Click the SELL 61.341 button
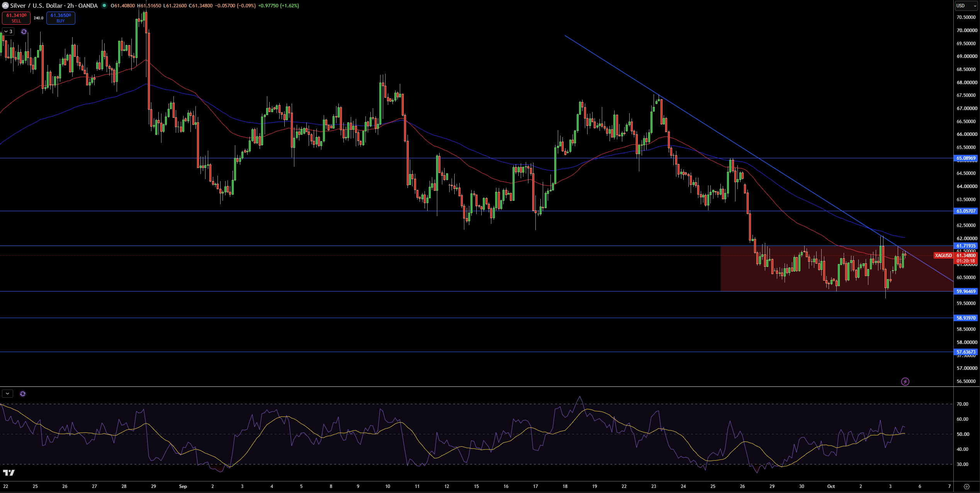980x493 pixels. coord(16,18)
